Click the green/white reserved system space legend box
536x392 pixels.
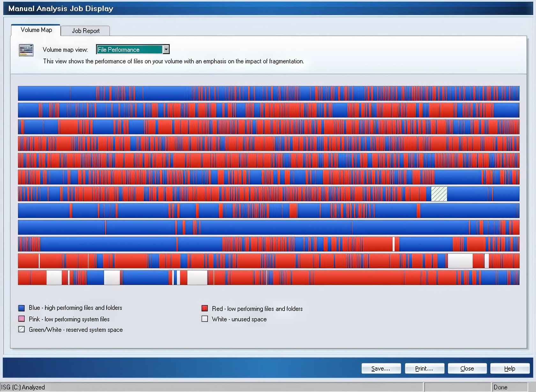tap(21, 329)
